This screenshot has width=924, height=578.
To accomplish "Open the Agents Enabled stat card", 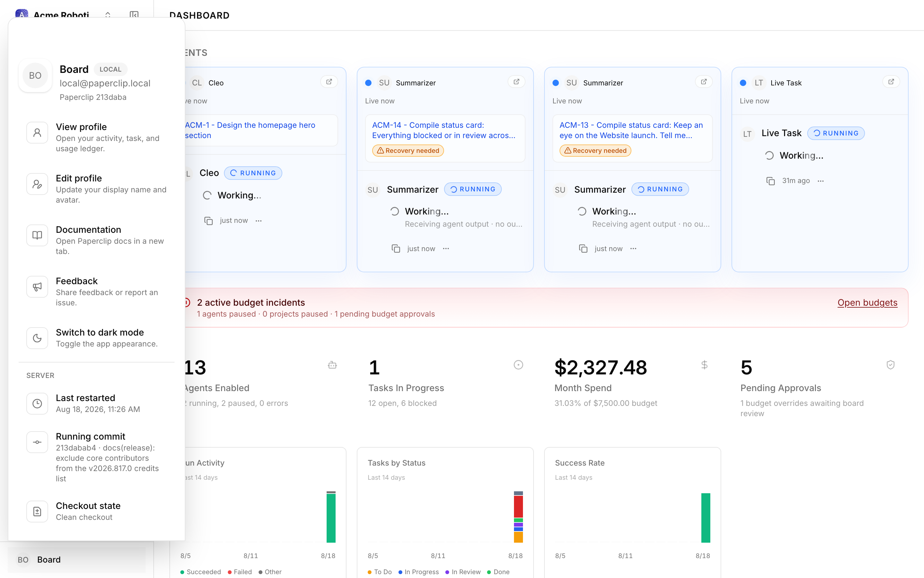I will click(259, 383).
